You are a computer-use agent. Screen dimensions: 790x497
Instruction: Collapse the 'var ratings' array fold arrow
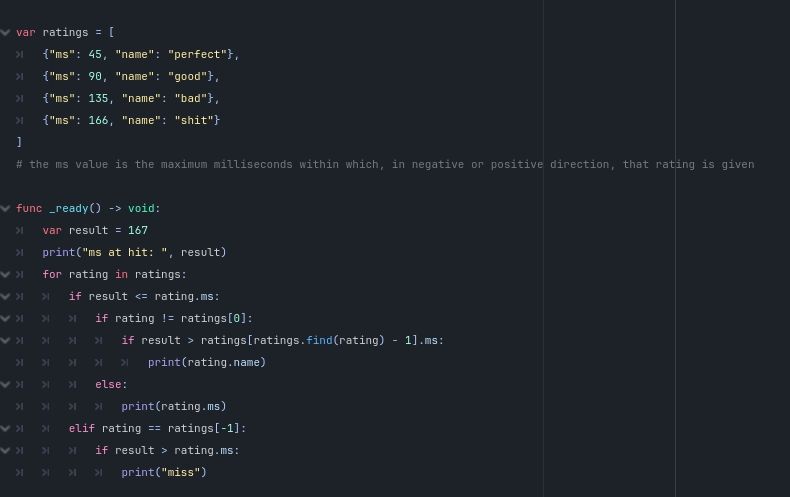tap(6, 32)
